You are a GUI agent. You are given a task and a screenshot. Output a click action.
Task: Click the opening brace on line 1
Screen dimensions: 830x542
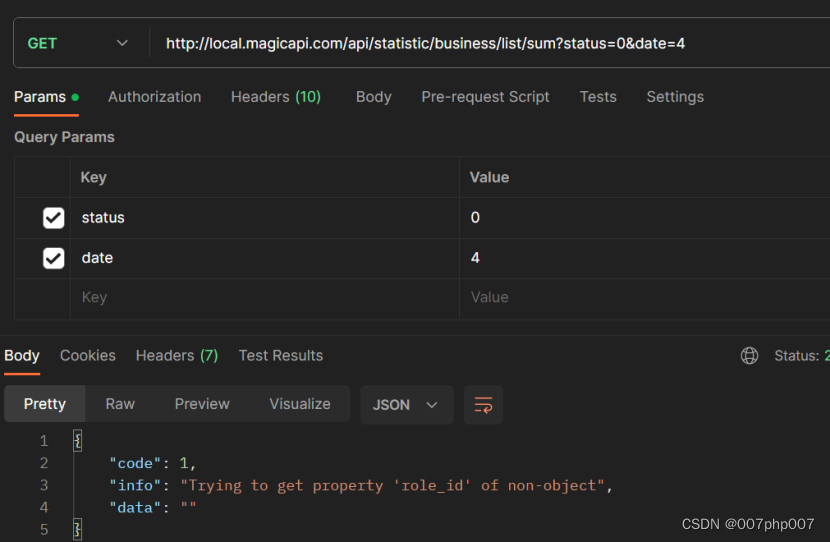click(77, 440)
